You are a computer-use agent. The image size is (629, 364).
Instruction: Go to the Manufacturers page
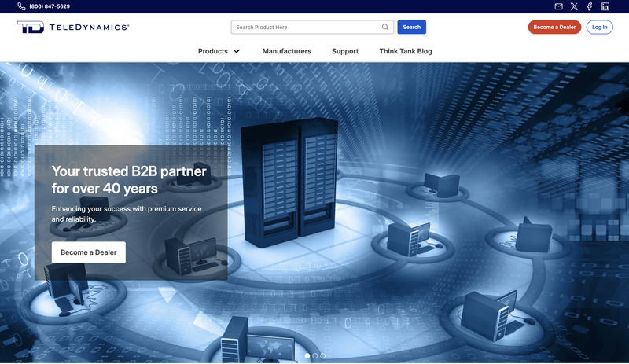pos(286,51)
